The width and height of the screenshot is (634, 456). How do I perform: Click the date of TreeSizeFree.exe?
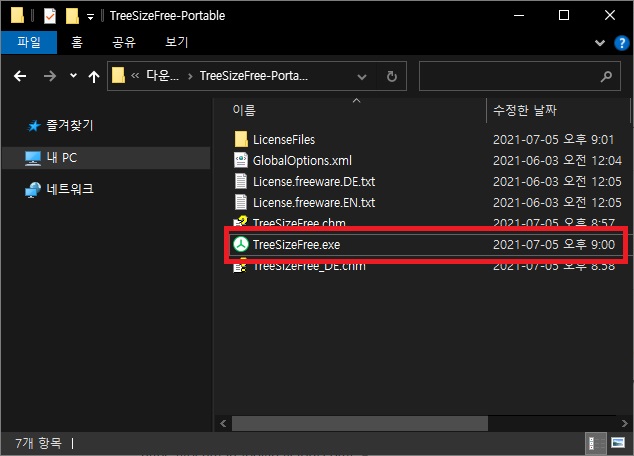point(554,245)
